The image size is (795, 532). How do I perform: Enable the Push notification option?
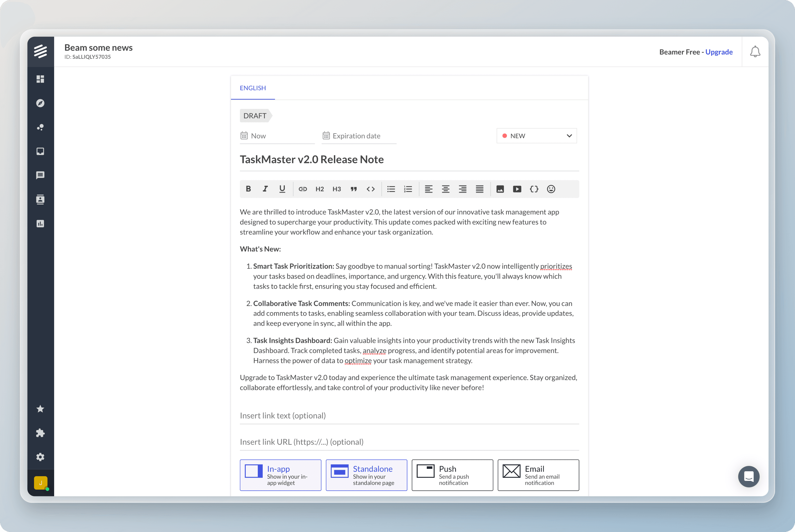click(452, 475)
